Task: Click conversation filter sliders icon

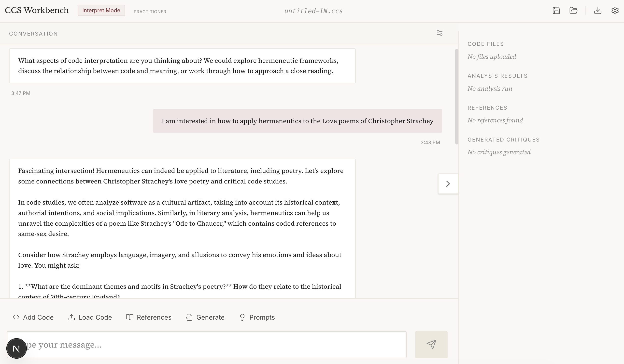Action: 440,33
